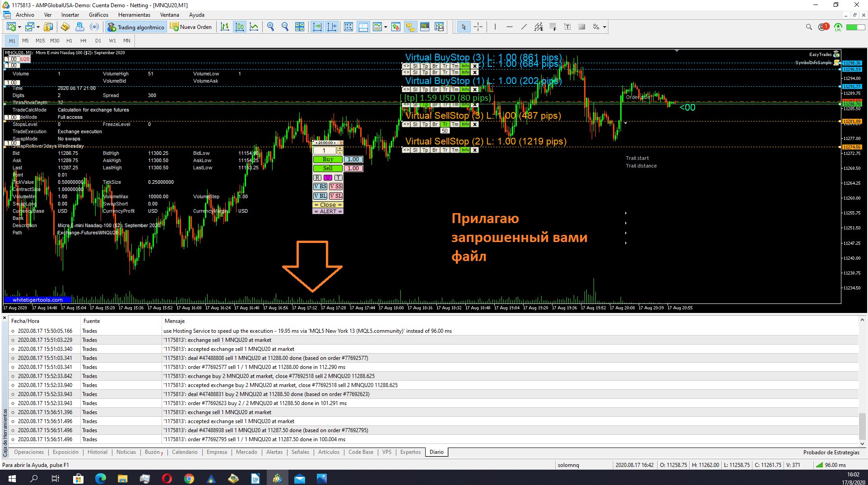
Task: Select the vertical line drawing tool
Action: [x=495, y=27]
